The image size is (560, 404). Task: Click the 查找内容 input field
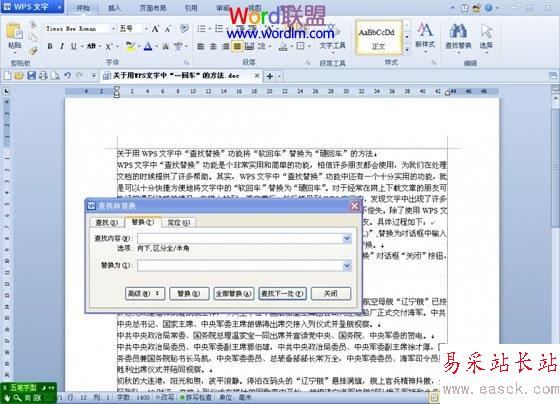[240, 238]
